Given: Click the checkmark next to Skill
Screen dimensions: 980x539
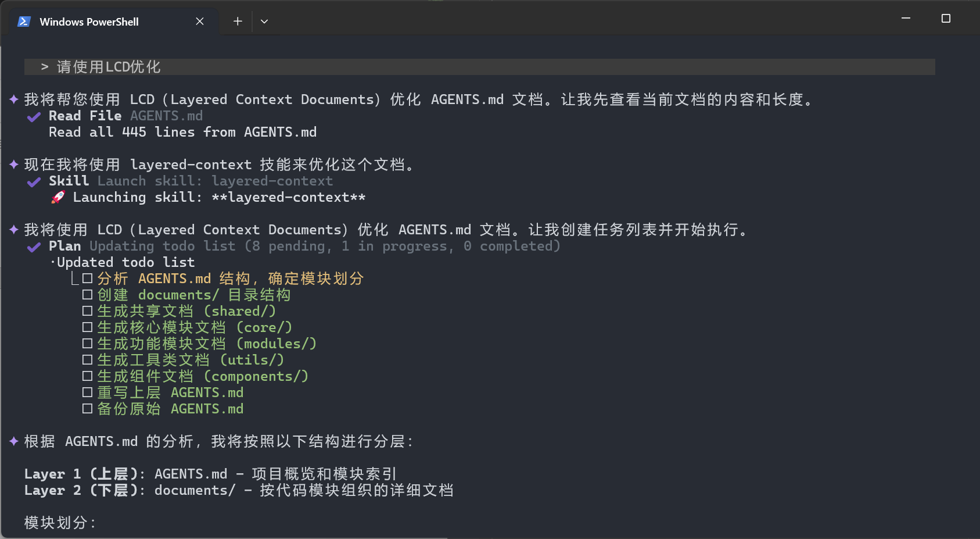Looking at the screenshot, I should point(34,182).
